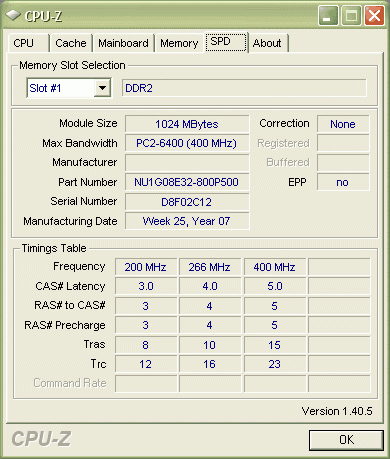
Task: Close the CPU-Z window
Action: click(375, 16)
